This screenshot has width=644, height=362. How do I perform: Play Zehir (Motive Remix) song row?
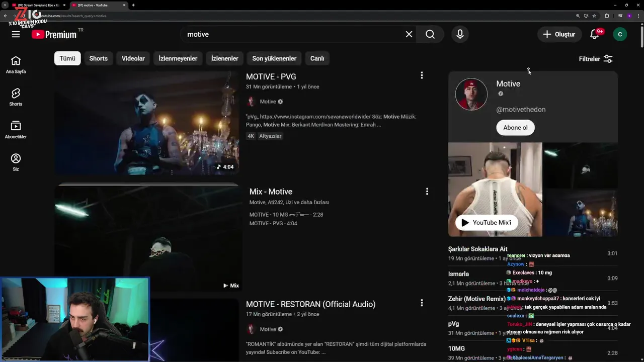pos(533,303)
